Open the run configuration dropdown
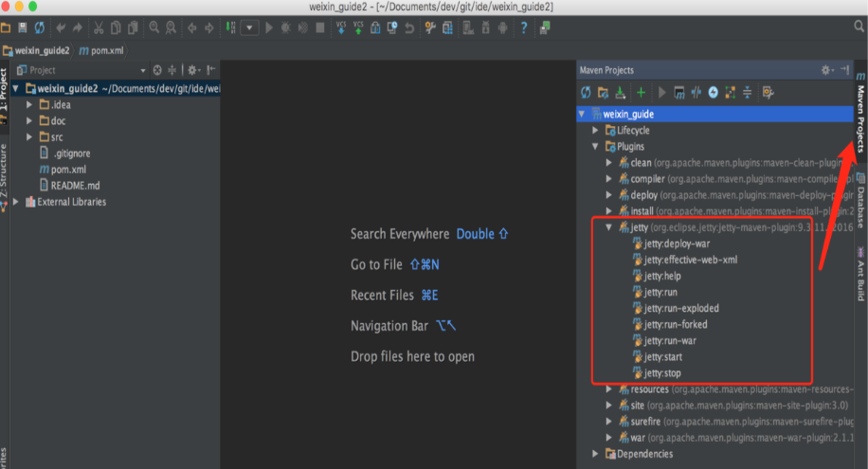 249,27
